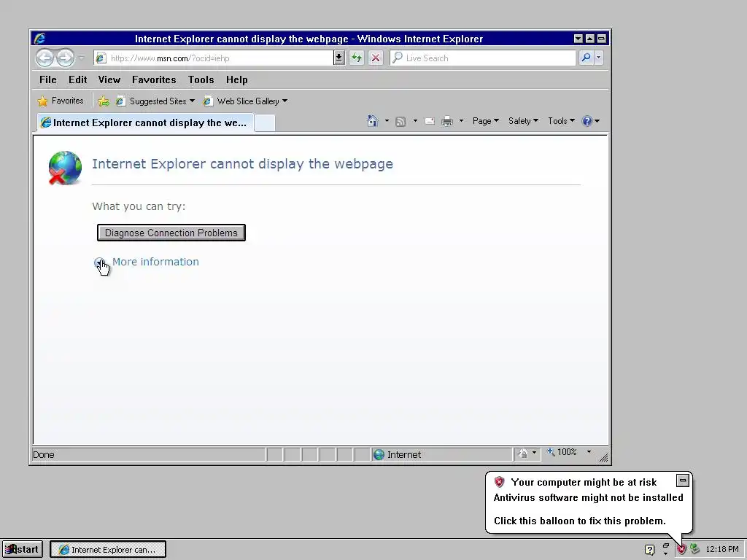
Task: Open the View menu
Action: 109,79
